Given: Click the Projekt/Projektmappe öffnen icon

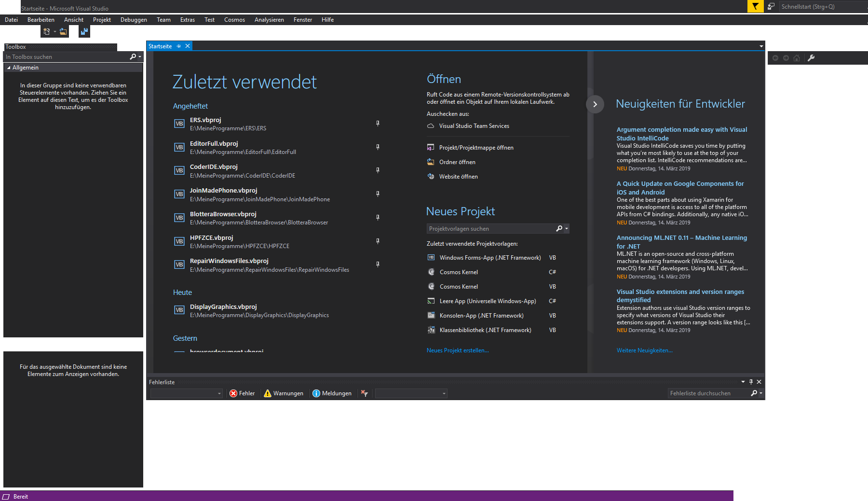Looking at the screenshot, I should click(431, 148).
